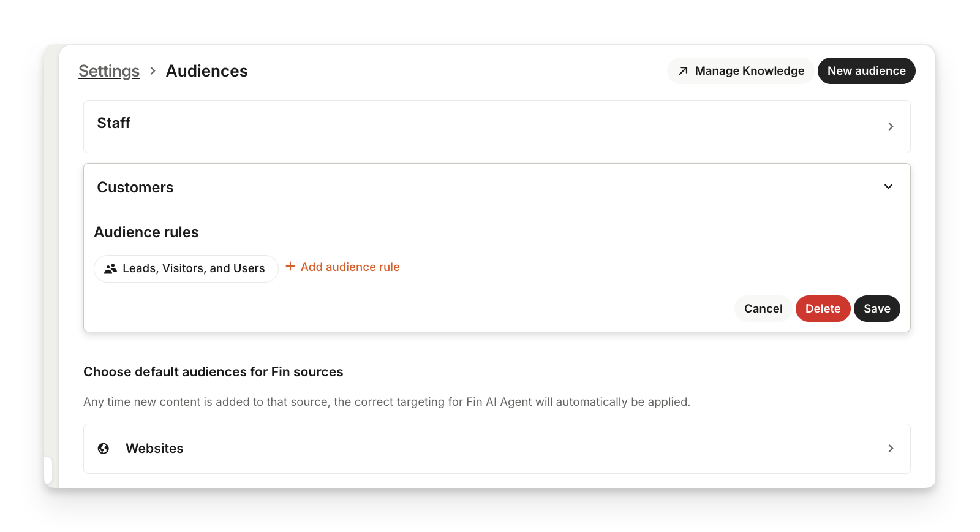Image resolution: width=980 pixels, height=532 pixels.
Task: Click the people icon in the audience chip
Action: pyautogui.click(x=110, y=268)
